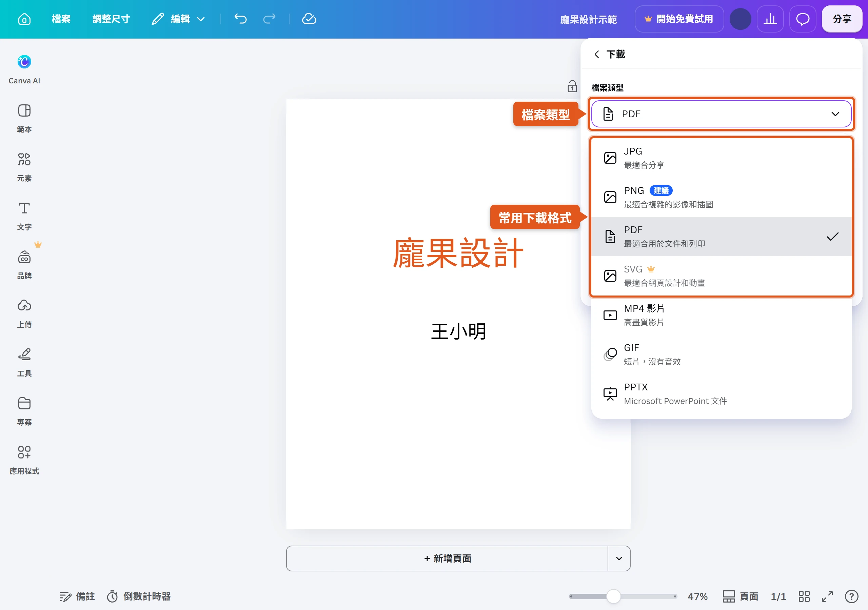Open the 範本 templates panel
This screenshot has height=610, width=868.
click(24, 118)
